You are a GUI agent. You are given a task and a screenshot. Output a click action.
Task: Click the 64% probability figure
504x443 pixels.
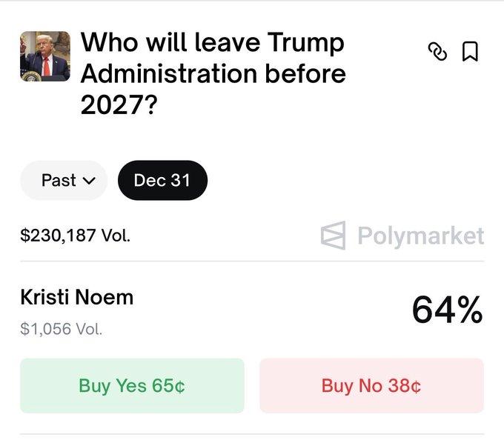tap(447, 310)
